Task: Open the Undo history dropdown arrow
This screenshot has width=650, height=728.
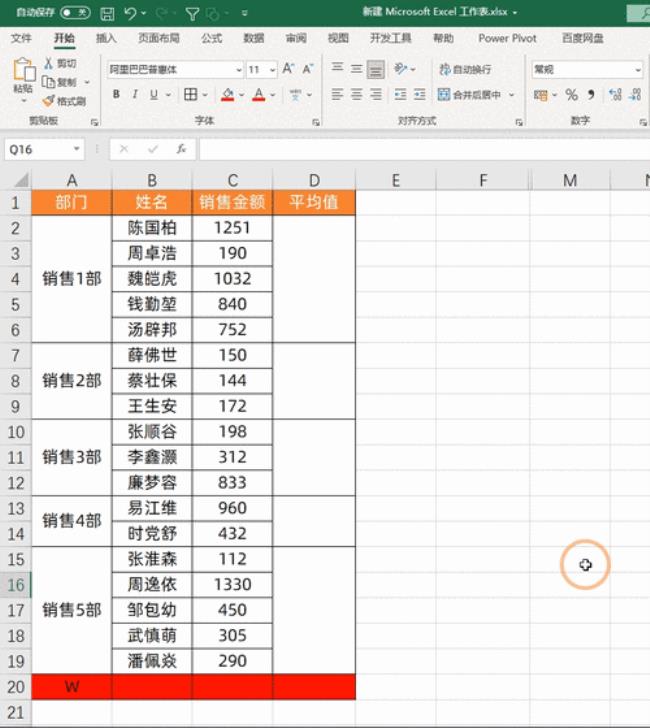Action: (143, 13)
